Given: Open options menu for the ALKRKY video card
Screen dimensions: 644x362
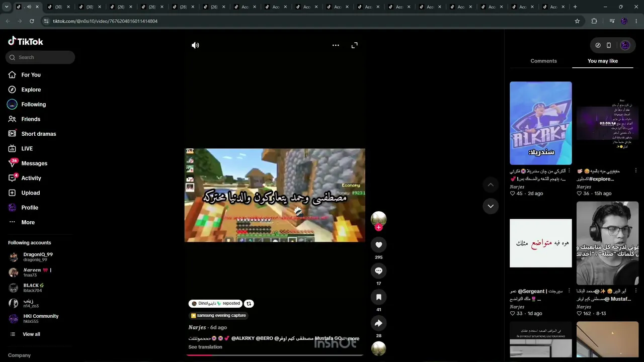Looking at the screenshot, I should (569, 171).
